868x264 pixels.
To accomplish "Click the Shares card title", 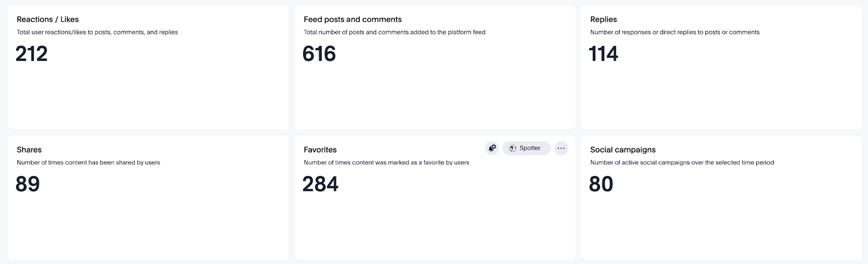I will point(29,150).
